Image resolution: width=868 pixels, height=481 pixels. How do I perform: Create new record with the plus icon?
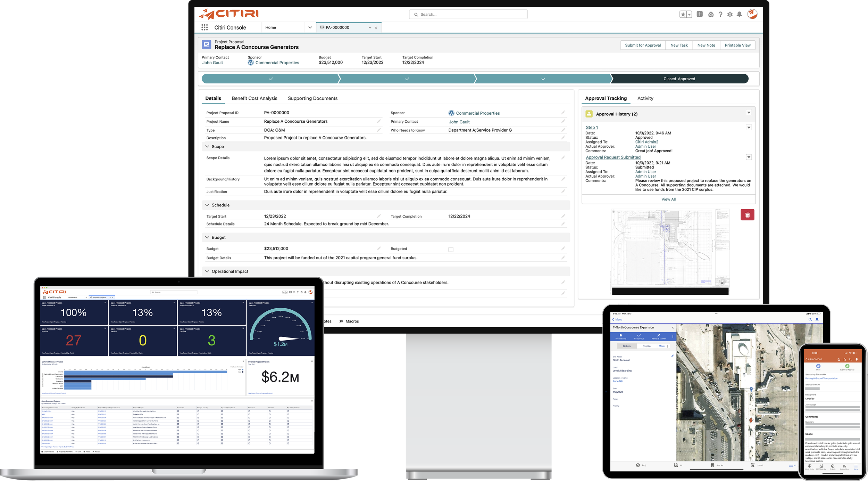coord(700,15)
